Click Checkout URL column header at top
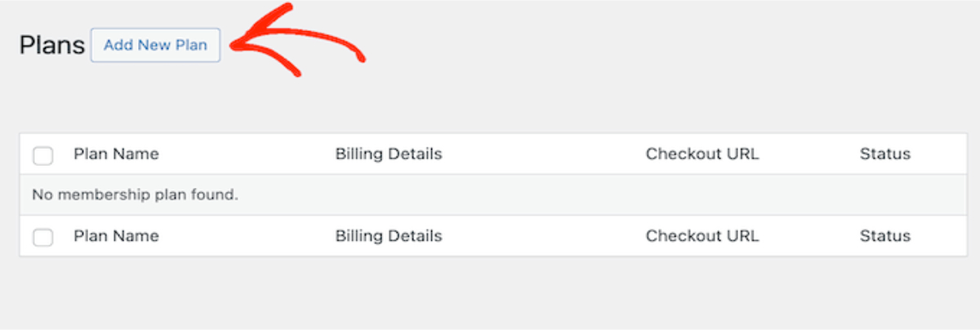The height and width of the screenshot is (330, 980). pos(702,154)
